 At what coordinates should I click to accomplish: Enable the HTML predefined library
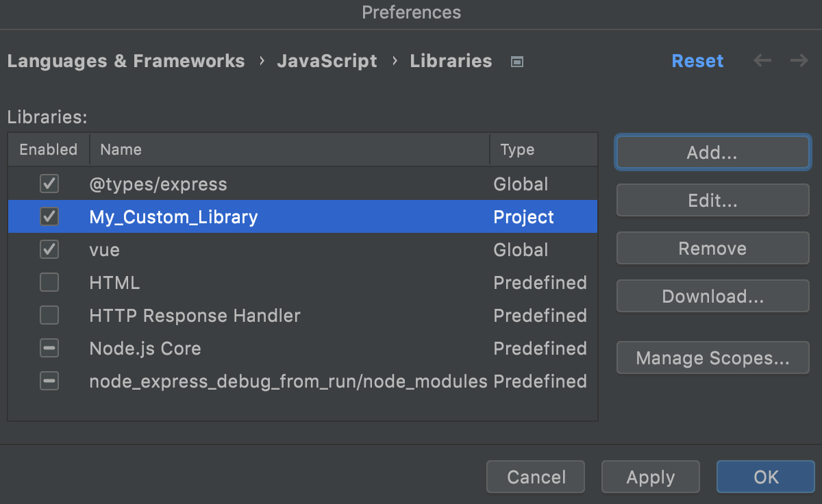(x=49, y=282)
